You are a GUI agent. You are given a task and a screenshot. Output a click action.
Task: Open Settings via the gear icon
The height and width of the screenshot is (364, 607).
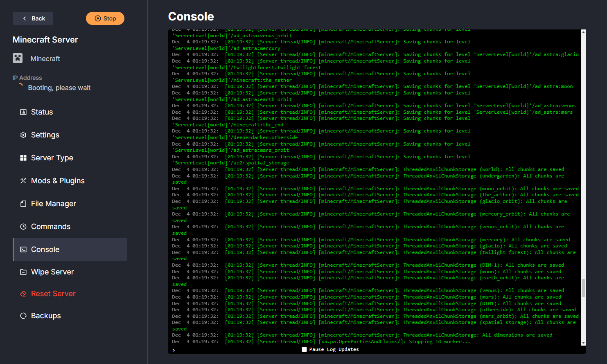(x=23, y=135)
